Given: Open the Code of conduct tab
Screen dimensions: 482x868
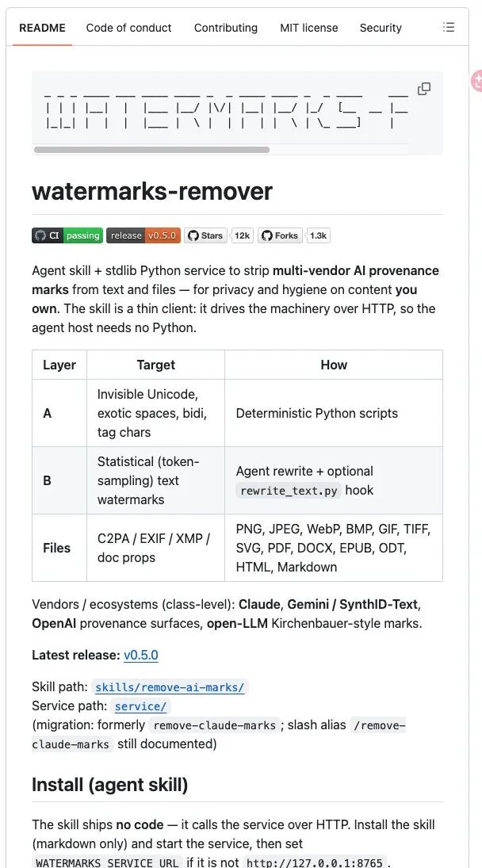Looking at the screenshot, I should point(129,28).
